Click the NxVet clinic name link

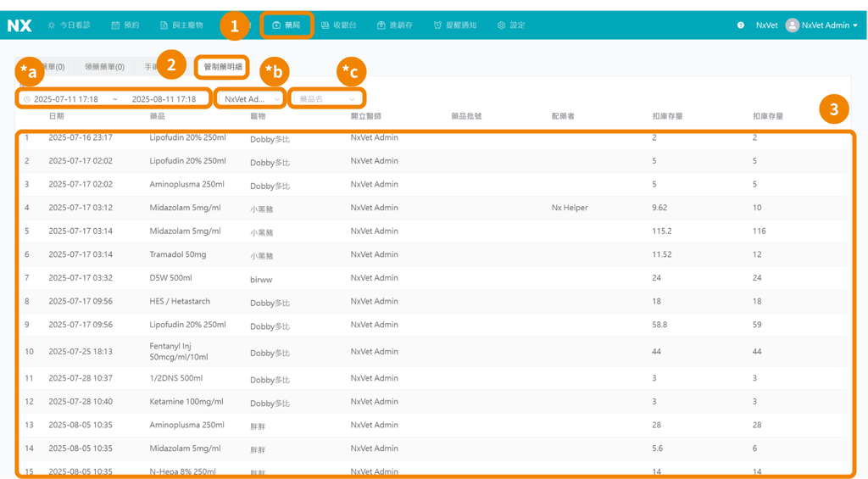766,25
